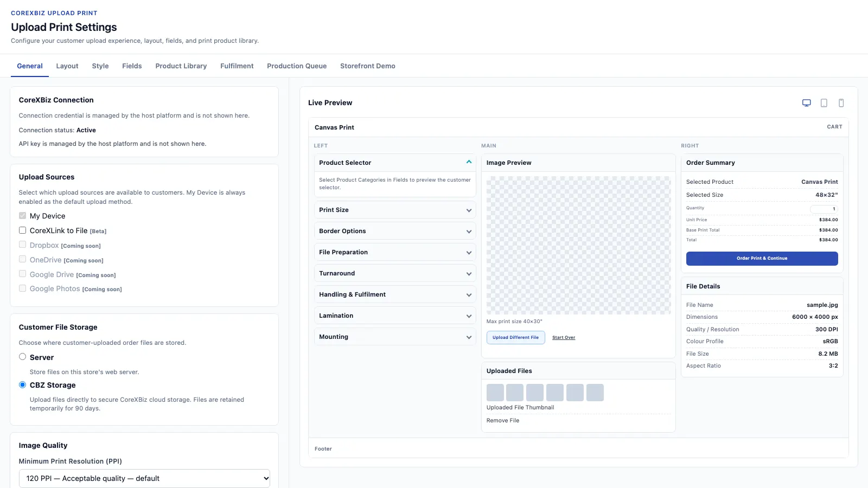
Task: Switch to the Fulfilment tab
Action: (237, 66)
